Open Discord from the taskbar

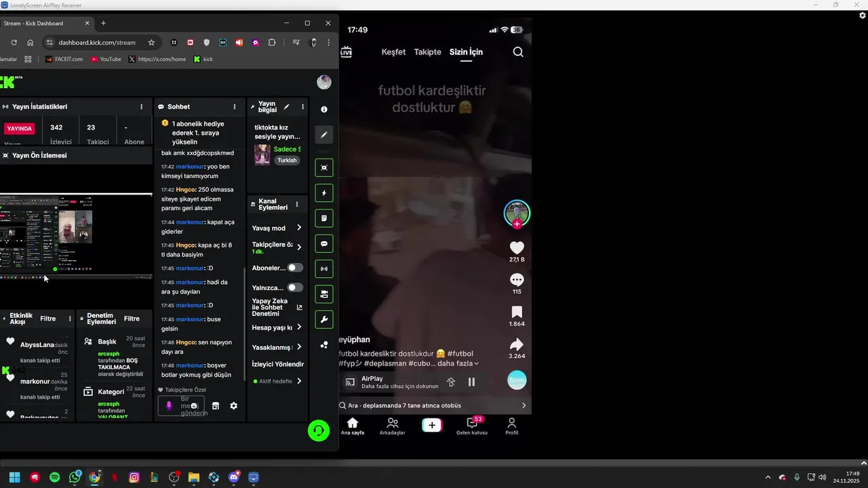[234, 477]
